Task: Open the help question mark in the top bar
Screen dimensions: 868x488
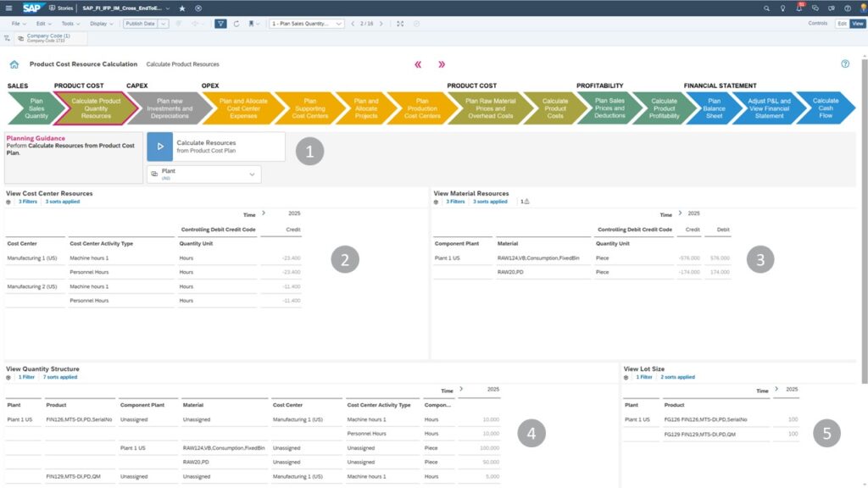Action: 847,8
